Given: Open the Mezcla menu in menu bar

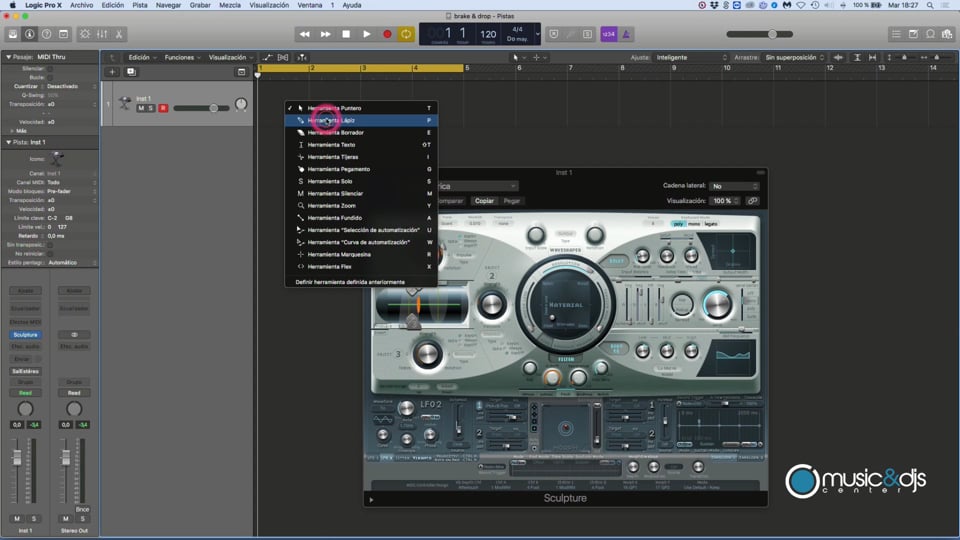Looking at the screenshot, I should (x=230, y=5).
